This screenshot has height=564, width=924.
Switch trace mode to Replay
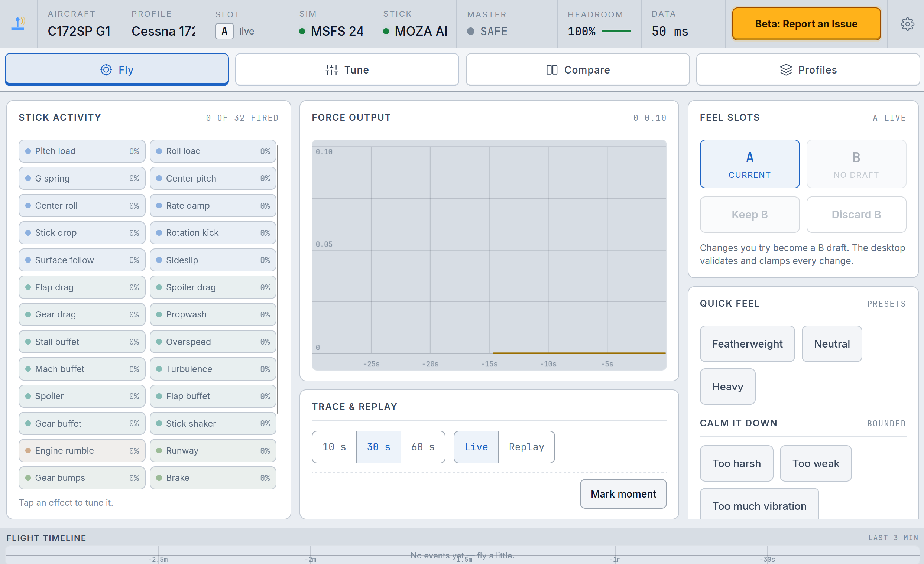[x=526, y=447]
